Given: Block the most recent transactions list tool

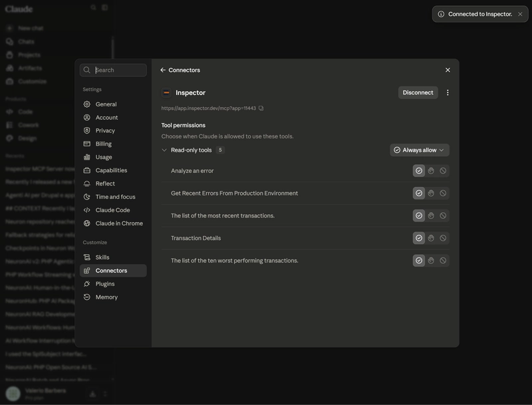Looking at the screenshot, I should pyautogui.click(x=443, y=215).
